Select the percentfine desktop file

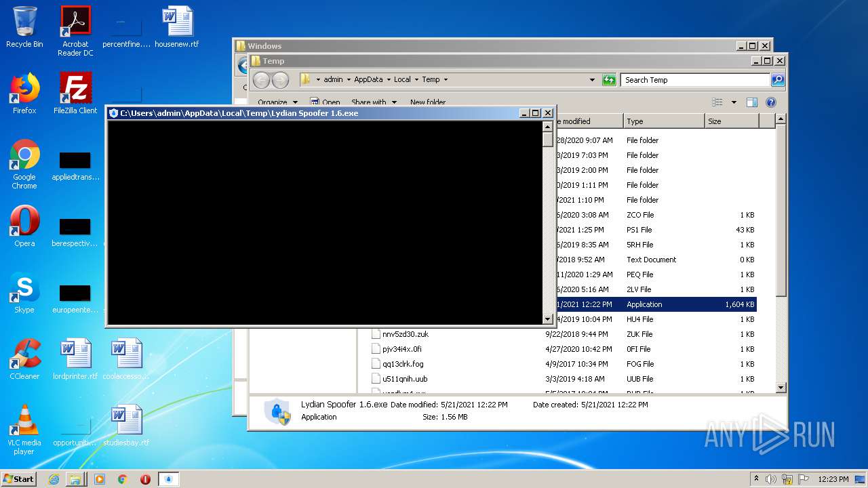click(126, 31)
